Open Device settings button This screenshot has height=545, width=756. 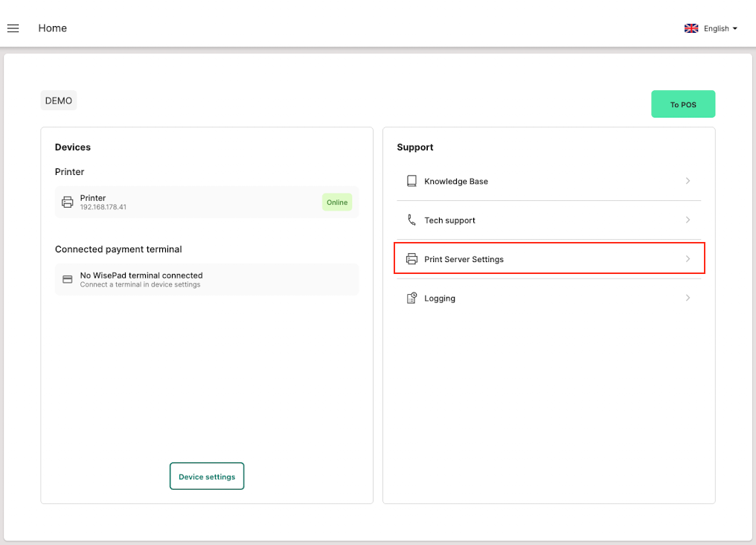(207, 477)
